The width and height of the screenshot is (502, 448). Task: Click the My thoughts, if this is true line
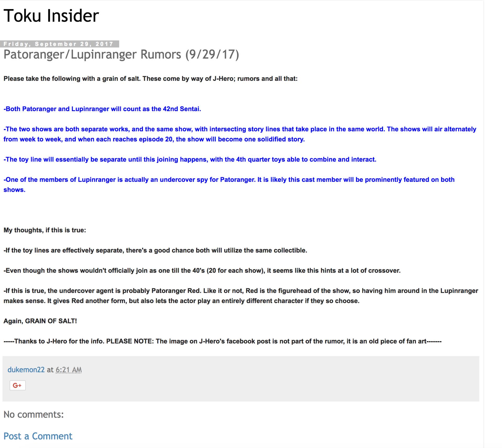tap(45, 230)
